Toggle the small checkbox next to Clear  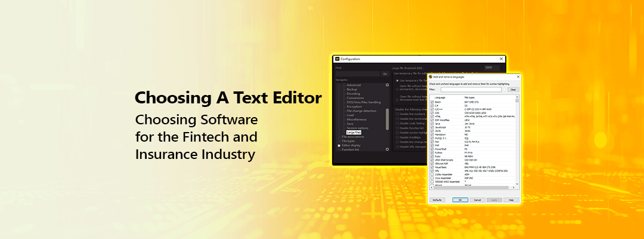point(505,89)
